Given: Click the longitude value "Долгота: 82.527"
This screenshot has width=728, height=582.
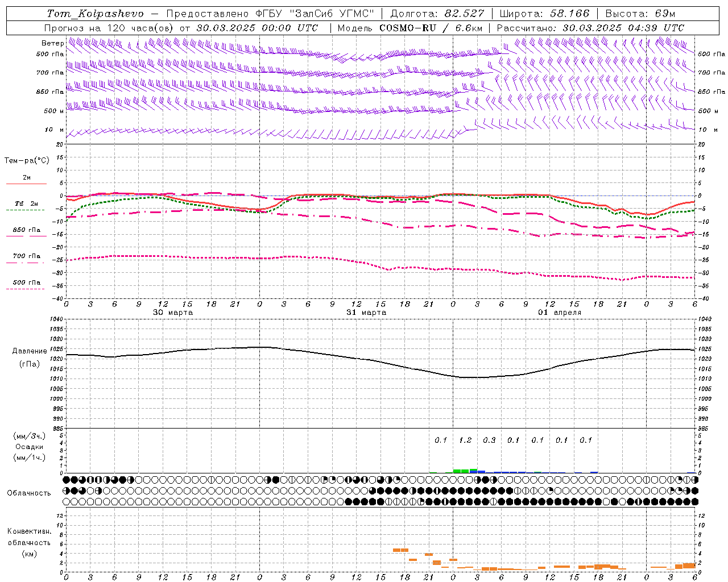Looking at the screenshot, I should pyautogui.click(x=437, y=14).
